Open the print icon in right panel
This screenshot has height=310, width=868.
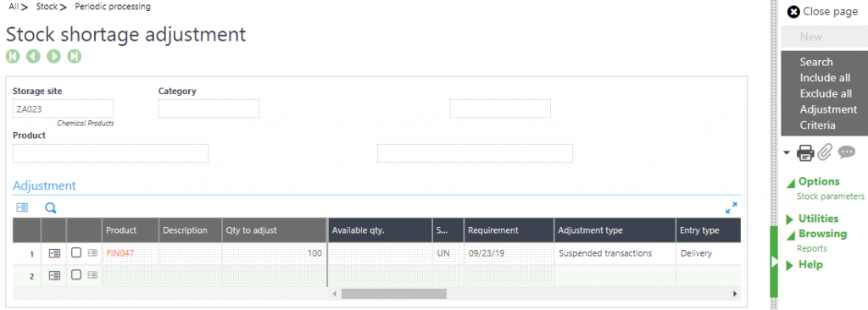pos(805,152)
